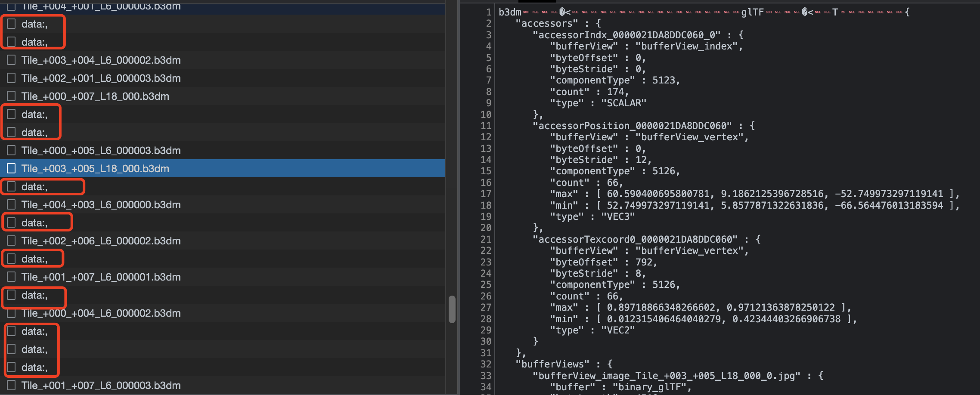Select request name Tile_+001_+007_L6_000001.b3dm
The width and height of the screenshot is (980, 395).
[101, 277]
